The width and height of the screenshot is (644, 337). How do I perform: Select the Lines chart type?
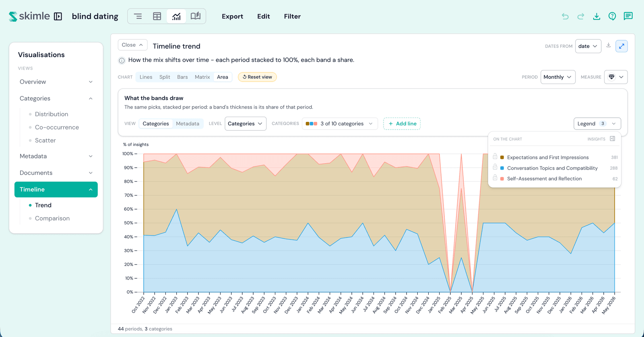(146, 77)
